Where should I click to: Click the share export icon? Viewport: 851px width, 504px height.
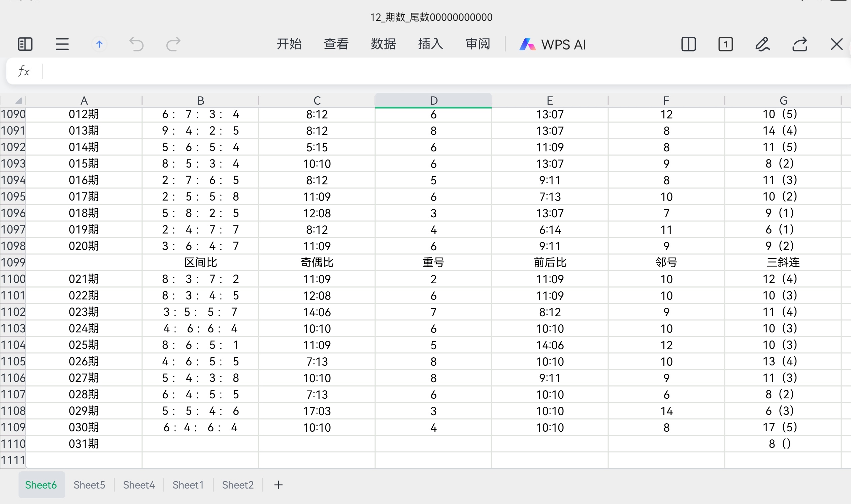tap(800, 44)
